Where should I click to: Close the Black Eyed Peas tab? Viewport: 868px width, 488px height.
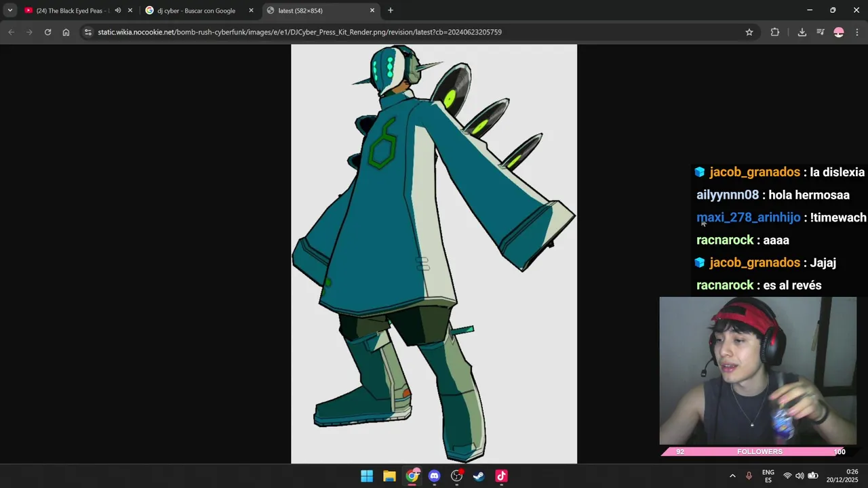130,10
